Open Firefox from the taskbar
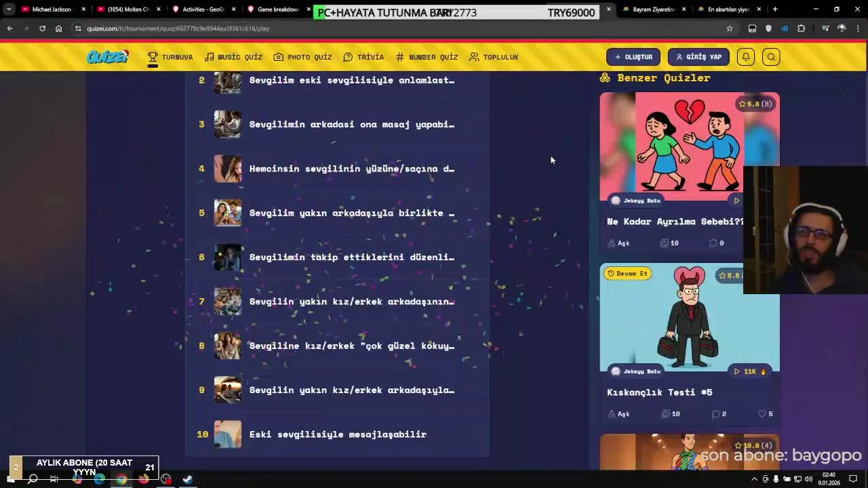The width and height of the screenshot is (868, 488). 144,479
